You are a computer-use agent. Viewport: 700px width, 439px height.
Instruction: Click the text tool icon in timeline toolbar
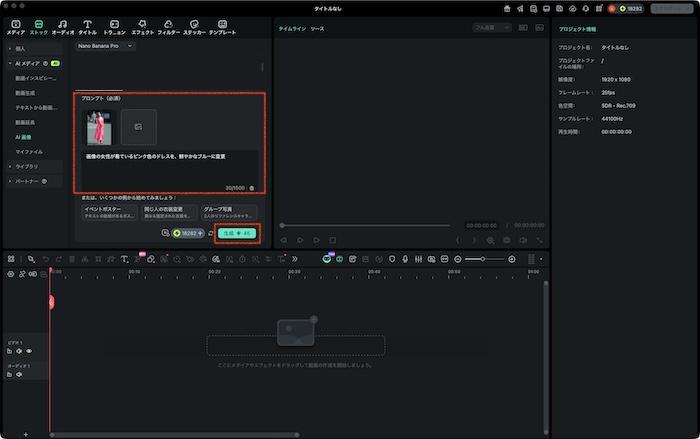[x=124, y=259]
